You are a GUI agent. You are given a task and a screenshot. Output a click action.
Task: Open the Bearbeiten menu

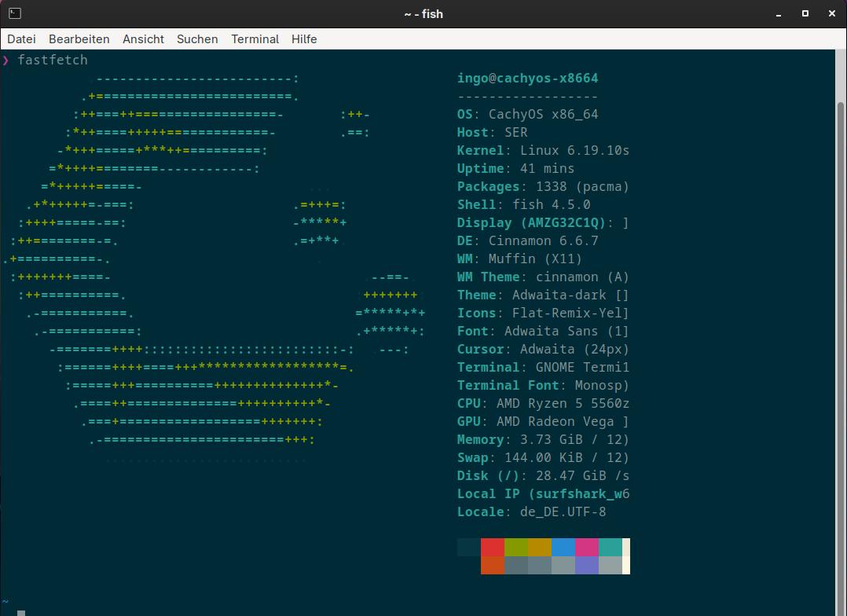click(79, 38)
